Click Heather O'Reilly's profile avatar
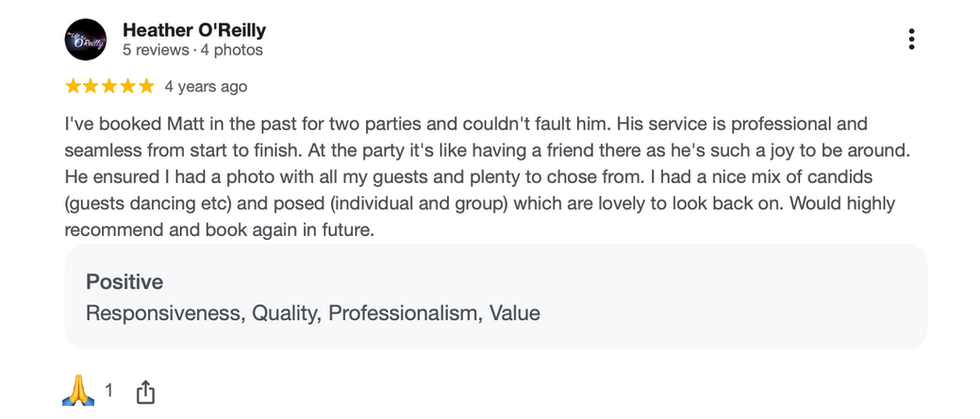Screen dimensions: 980x419 tap(85, 39)
